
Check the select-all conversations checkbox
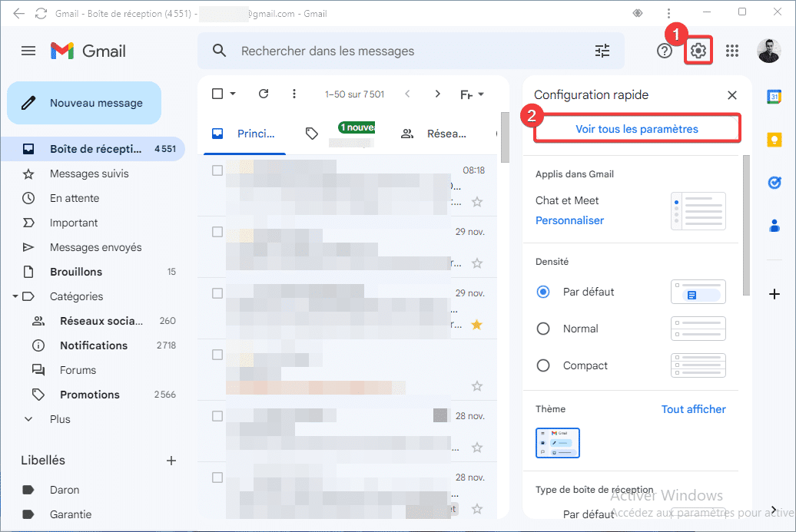click(x=217, y=93)
